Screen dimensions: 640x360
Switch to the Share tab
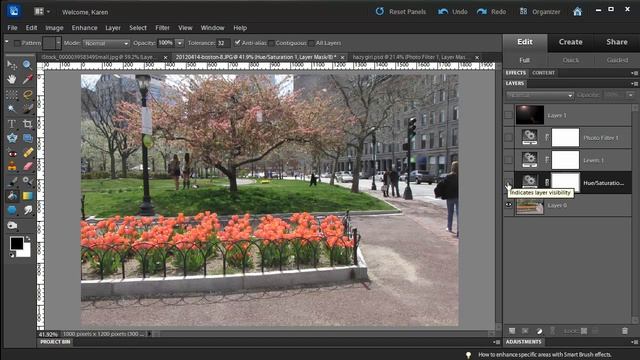617,42
